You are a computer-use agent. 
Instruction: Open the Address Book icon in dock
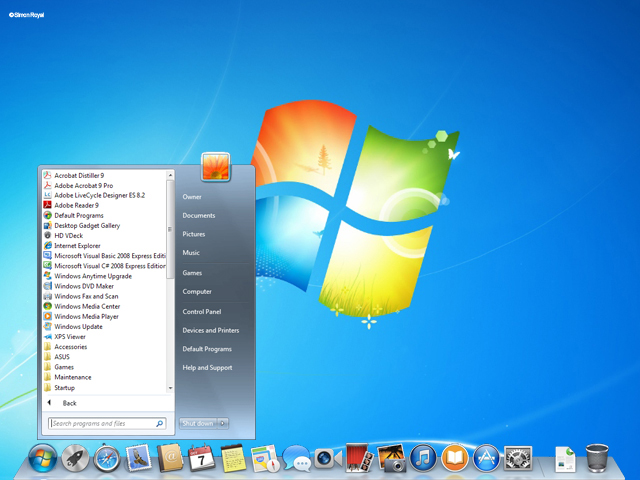(171, 458)
